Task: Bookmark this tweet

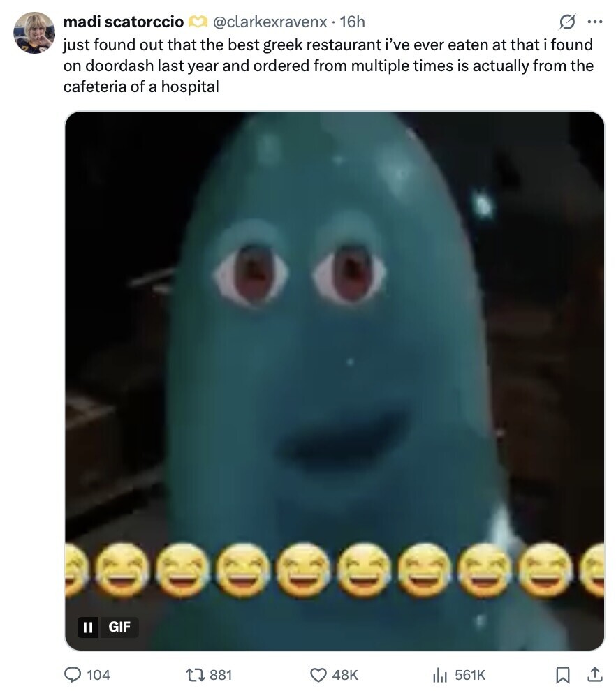Action: [563, 675]
